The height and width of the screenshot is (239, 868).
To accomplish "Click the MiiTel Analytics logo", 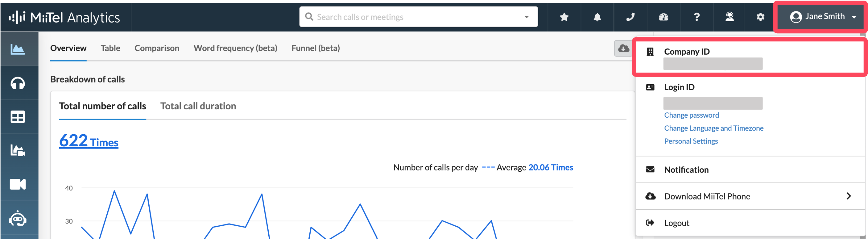I will [64, 17].
